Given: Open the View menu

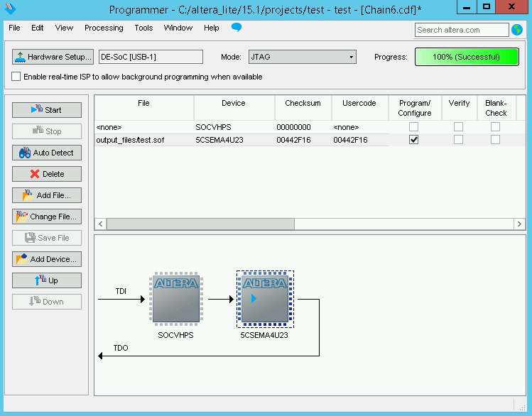Looking at the screenshot, I should (64, 28).
